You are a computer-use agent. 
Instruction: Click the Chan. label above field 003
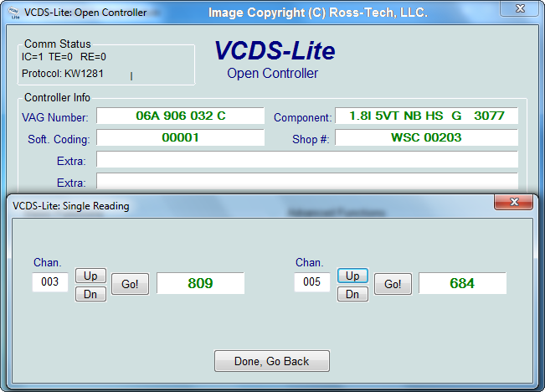(47, 263)
